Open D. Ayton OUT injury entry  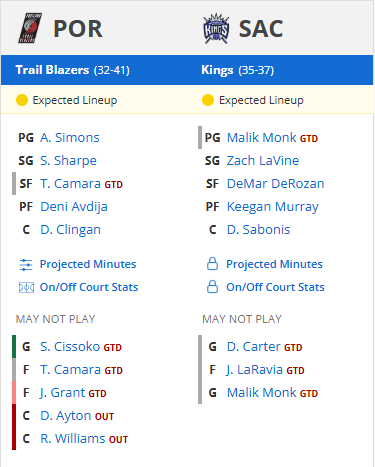coord(77,416)
